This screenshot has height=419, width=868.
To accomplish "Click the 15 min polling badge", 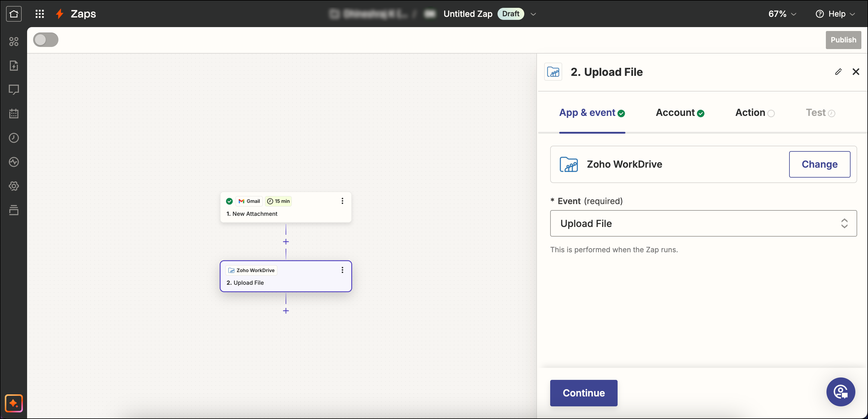I will [x=278, y=201].
